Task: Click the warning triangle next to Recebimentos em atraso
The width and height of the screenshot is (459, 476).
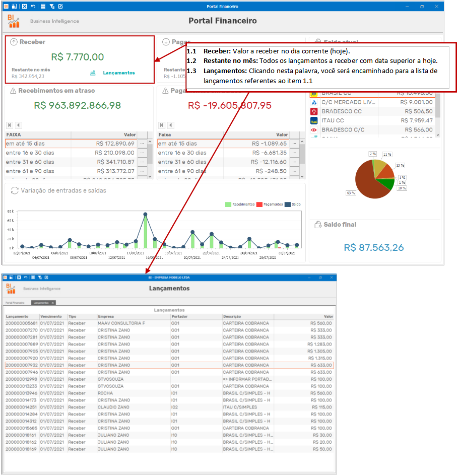Action: point(13,91)
